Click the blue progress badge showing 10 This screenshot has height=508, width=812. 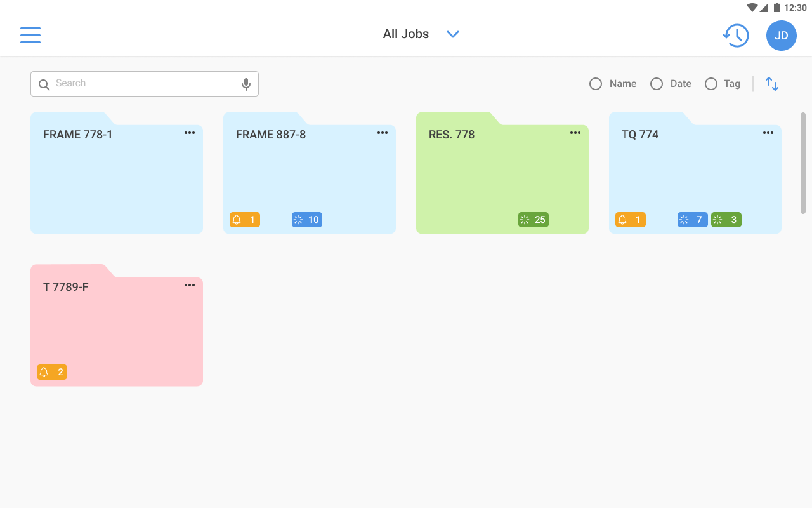coord(307,220)
